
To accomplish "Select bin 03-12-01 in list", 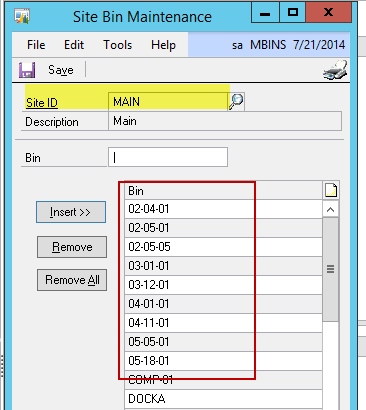I will pyautogui.click(x=224, y=285).
